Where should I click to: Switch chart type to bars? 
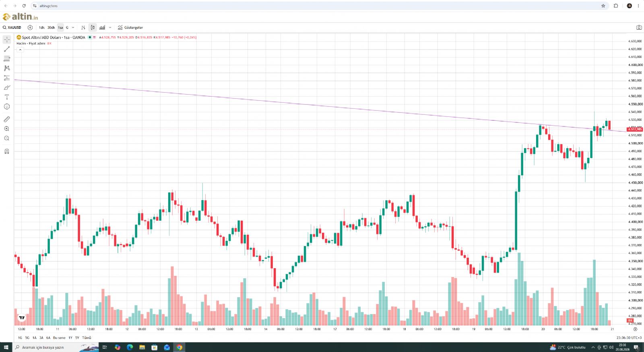click(x=83, y=27)
